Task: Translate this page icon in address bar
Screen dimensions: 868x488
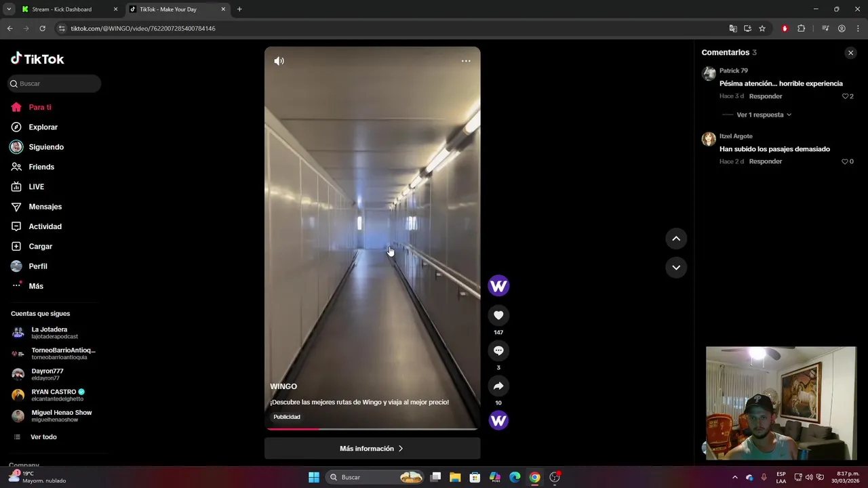Action: (733, 28)
